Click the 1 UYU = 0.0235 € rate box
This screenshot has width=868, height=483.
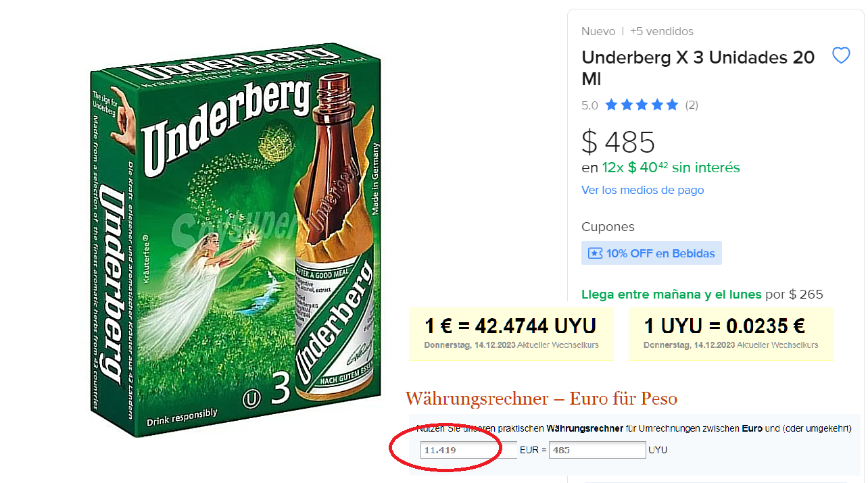coord(730,333)
